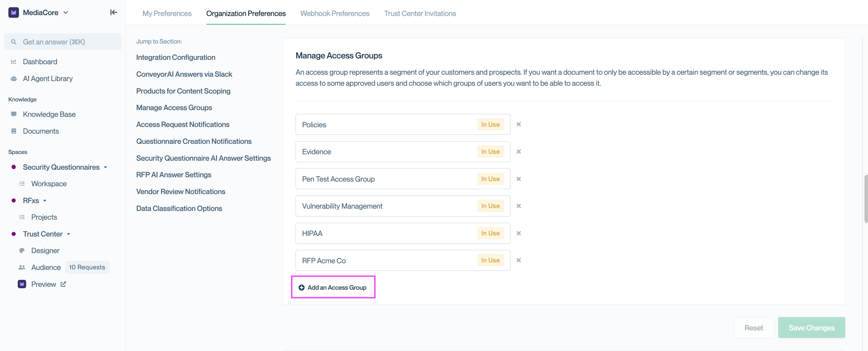The image size is (868, 351).
Task: Go to Trust Center Designer
Action: tap(45, 250)
